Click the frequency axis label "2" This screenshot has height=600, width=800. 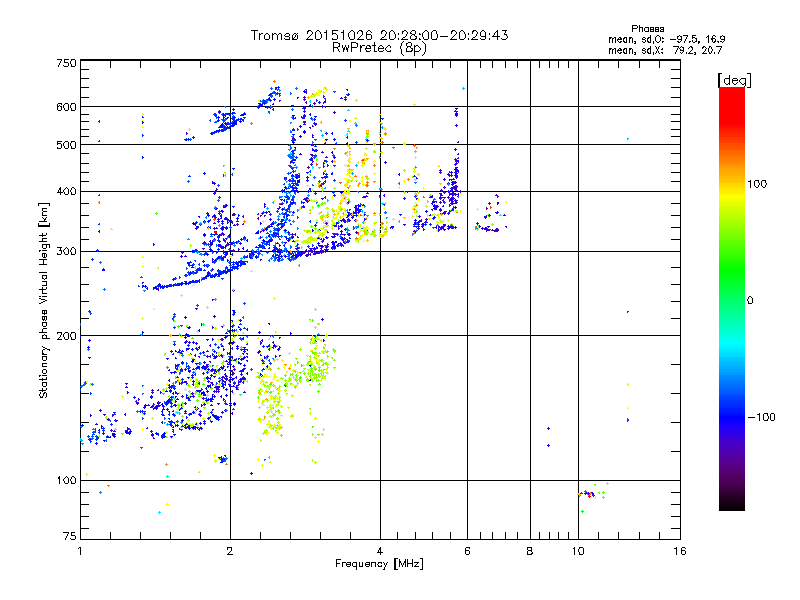[230, 551]
